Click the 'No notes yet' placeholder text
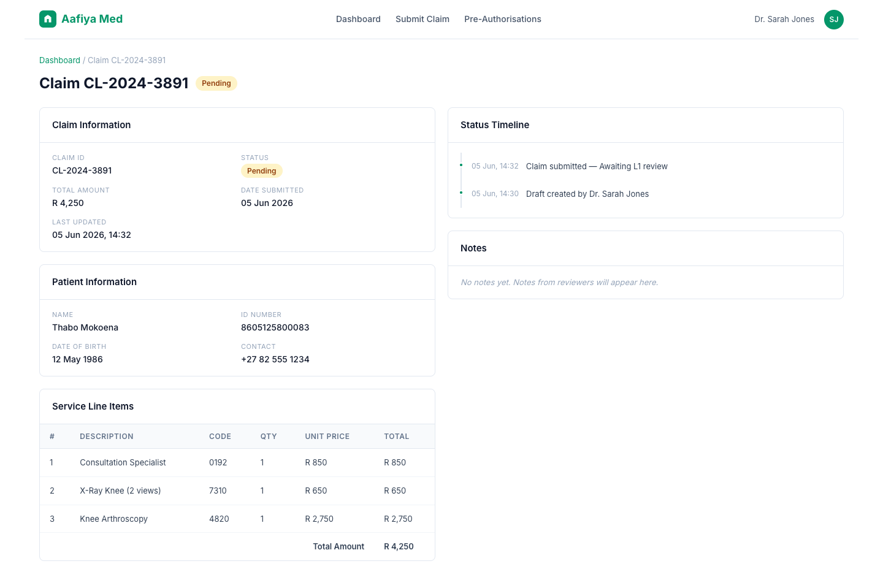Image resolution: width=883 pixels, height=588 pixels. tap(559, 283)
